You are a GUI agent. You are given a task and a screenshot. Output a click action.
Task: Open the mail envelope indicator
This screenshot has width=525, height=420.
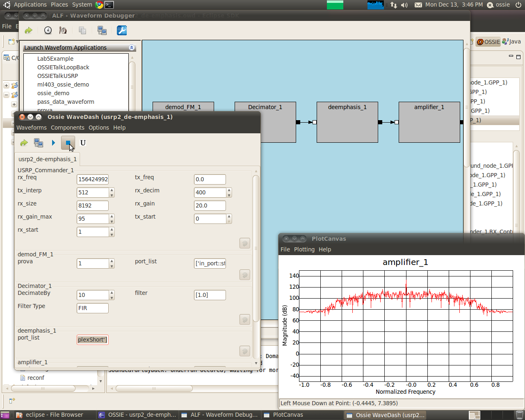418,5
